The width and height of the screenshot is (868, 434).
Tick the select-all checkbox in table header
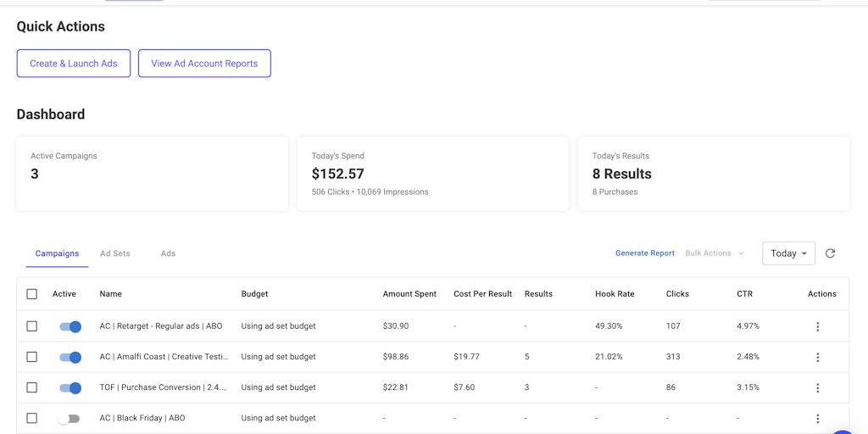[x=32, y=294]
